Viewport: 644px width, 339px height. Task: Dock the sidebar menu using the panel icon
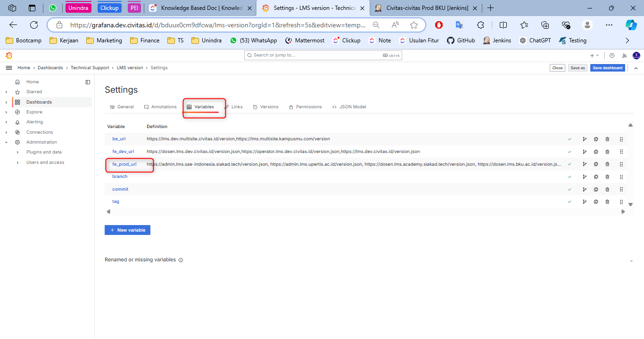click(88, 82)
